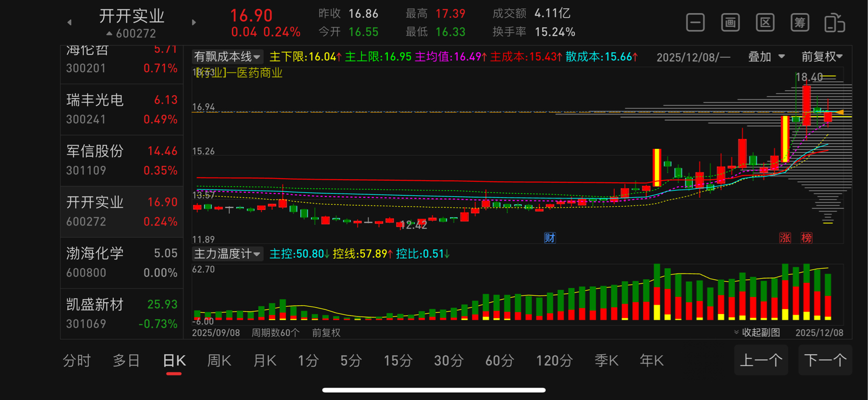
Task: Tap the 控线:57.89 indicator value
Action: click(363, 254)
